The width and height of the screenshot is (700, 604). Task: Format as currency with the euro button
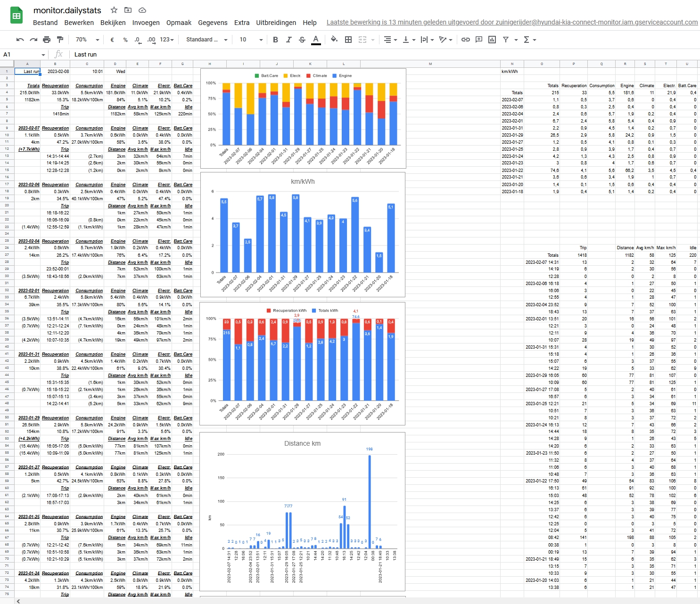click(112, 40)
